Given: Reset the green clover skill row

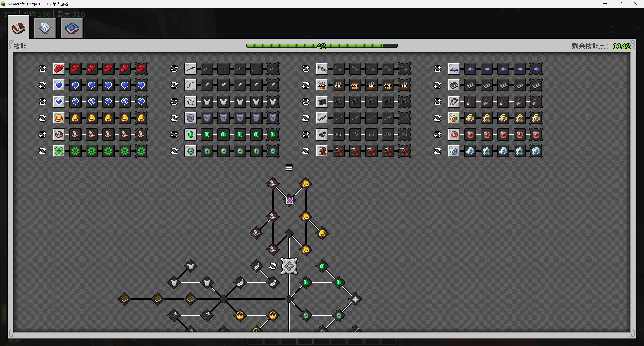Looking at the screenshot, I should coord(42,151).
